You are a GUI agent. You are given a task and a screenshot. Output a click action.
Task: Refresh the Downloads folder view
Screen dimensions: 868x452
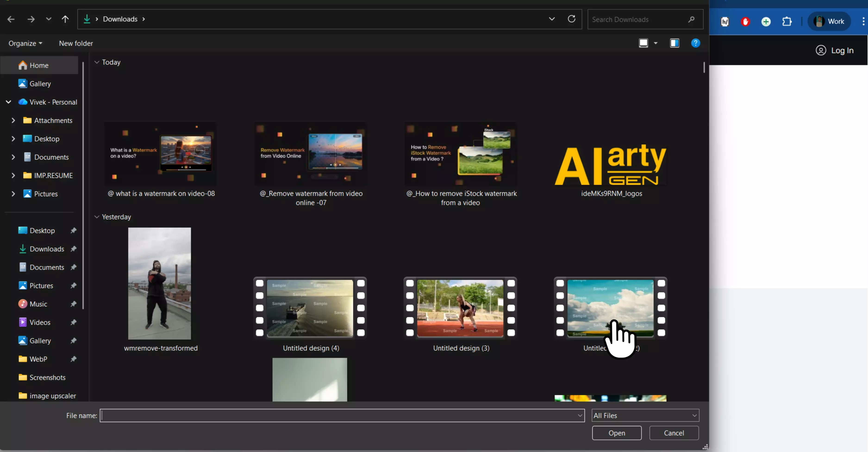pos(571,19)
